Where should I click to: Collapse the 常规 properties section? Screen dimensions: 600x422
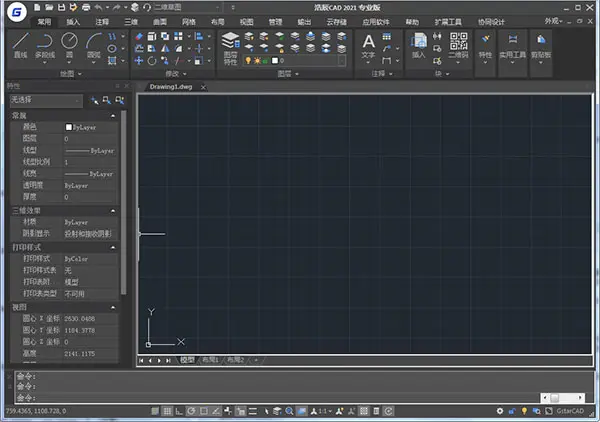click(113, 116)
